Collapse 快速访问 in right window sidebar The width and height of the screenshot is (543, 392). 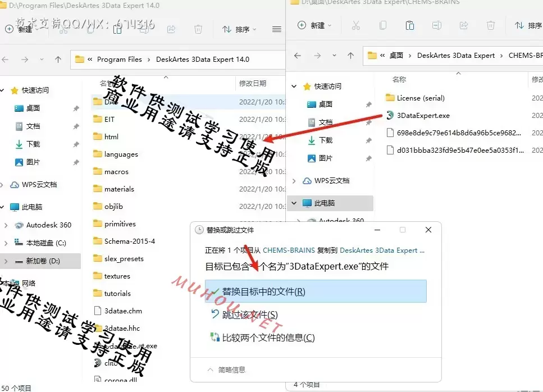click(294, 86)
